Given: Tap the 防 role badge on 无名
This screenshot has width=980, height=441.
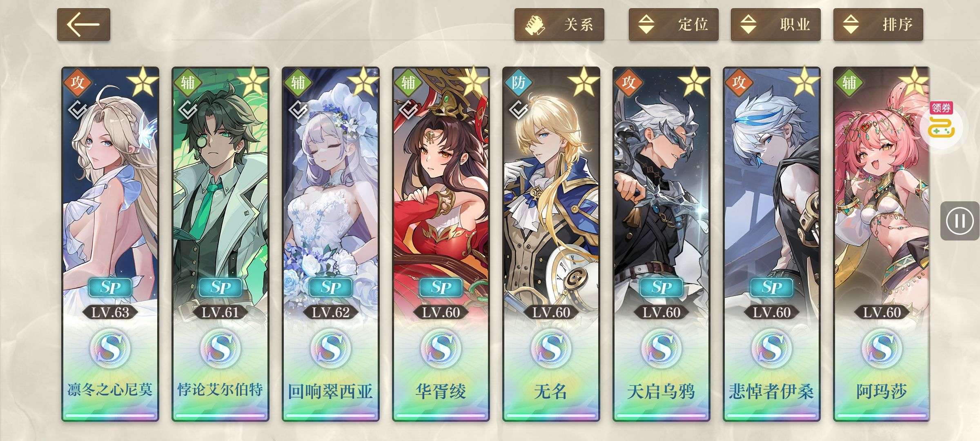Looking at the screenshot, I should 518,82.
